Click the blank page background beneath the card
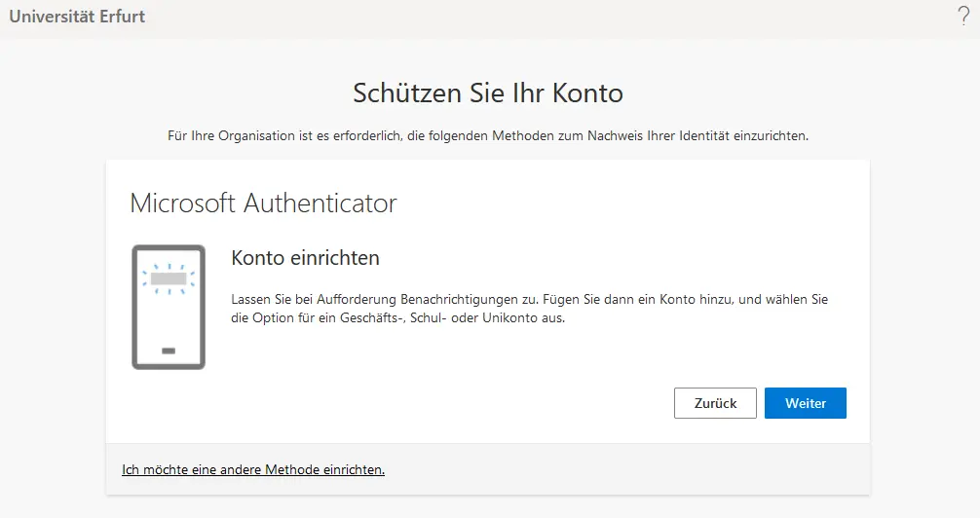The width and height of the screenshot is (980, 518). 488,506
